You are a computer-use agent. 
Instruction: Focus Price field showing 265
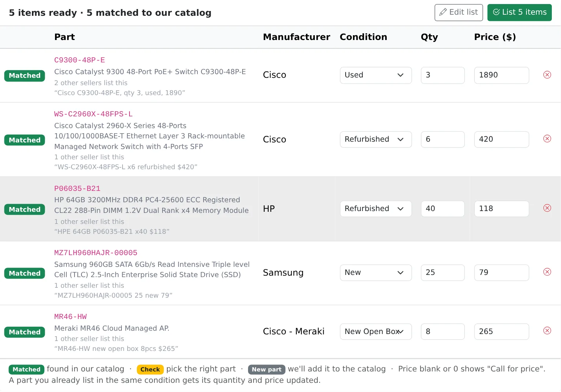502,331
